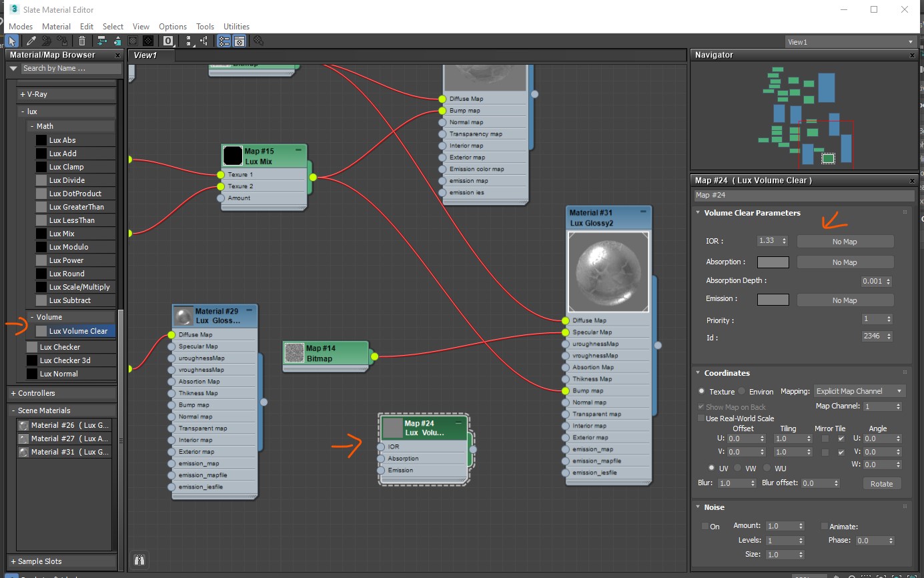The height and width of the screenshot is (578, 924).
Task: Click Map #15 Lux Mix Amount socket
Action: [221, 198]
